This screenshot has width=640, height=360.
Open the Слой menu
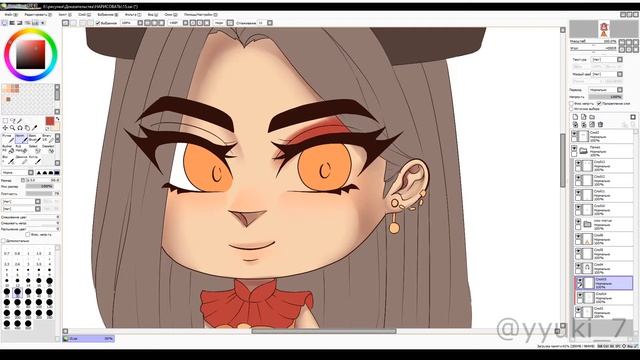84,15
